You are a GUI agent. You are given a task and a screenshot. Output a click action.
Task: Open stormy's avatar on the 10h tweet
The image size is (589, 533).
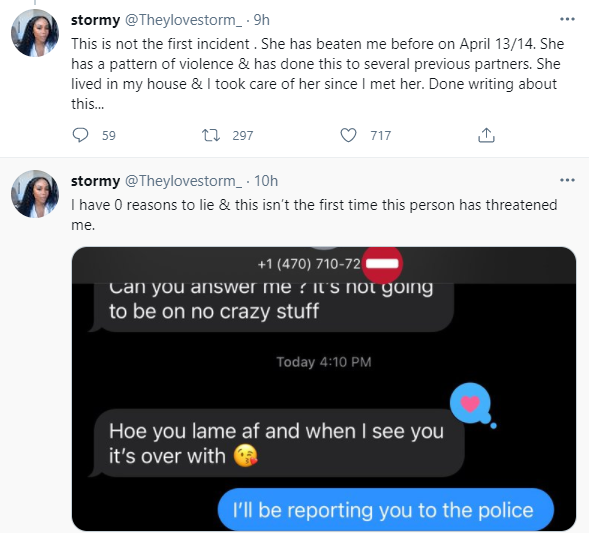[x=35, y=194]
